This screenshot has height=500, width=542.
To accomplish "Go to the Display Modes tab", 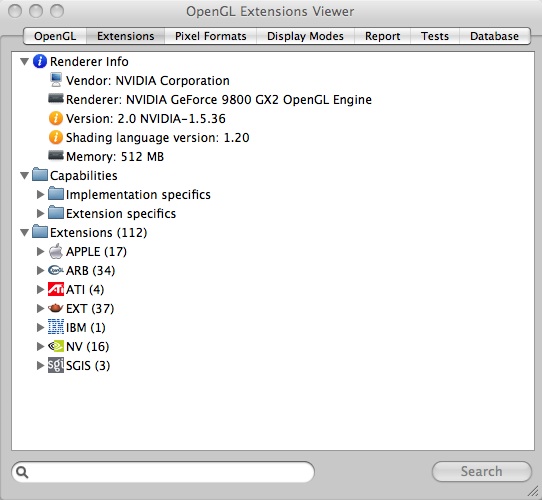I will coord(305,36).
